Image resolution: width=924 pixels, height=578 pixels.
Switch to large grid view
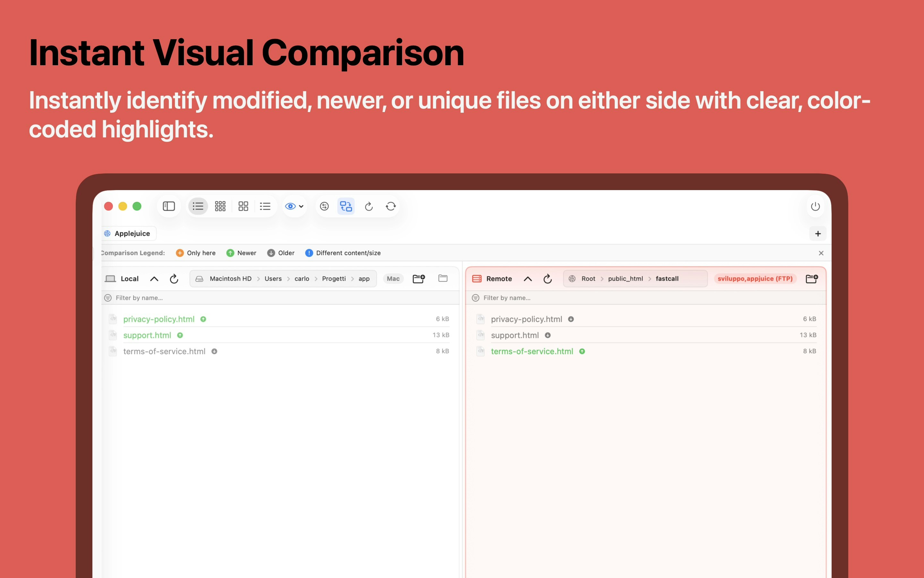243,206
